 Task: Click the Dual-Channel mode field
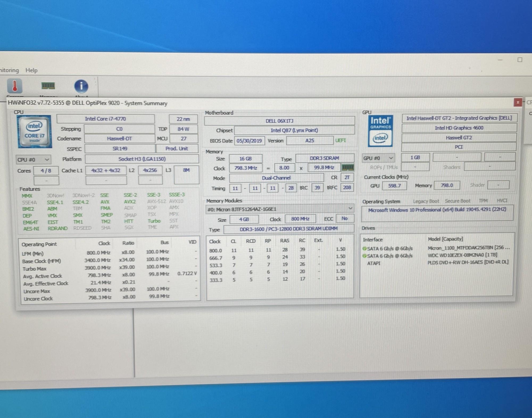click(276, 178)
